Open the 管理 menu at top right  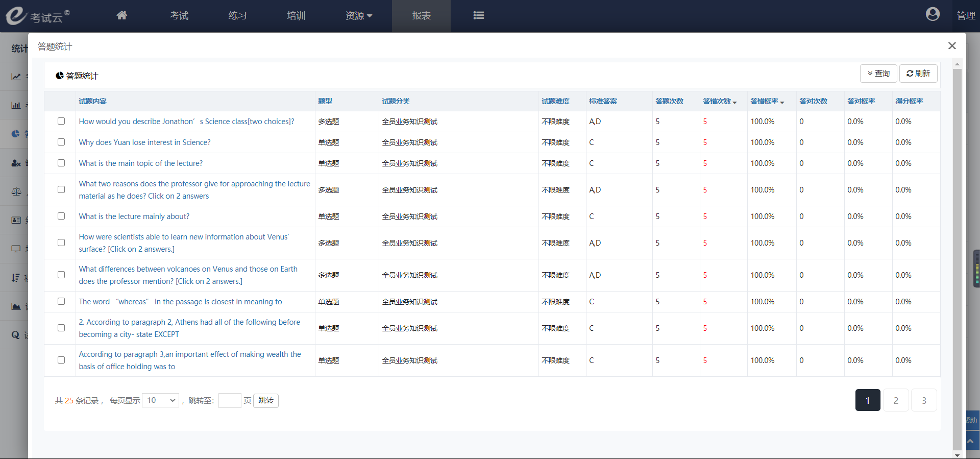(966, 15)
